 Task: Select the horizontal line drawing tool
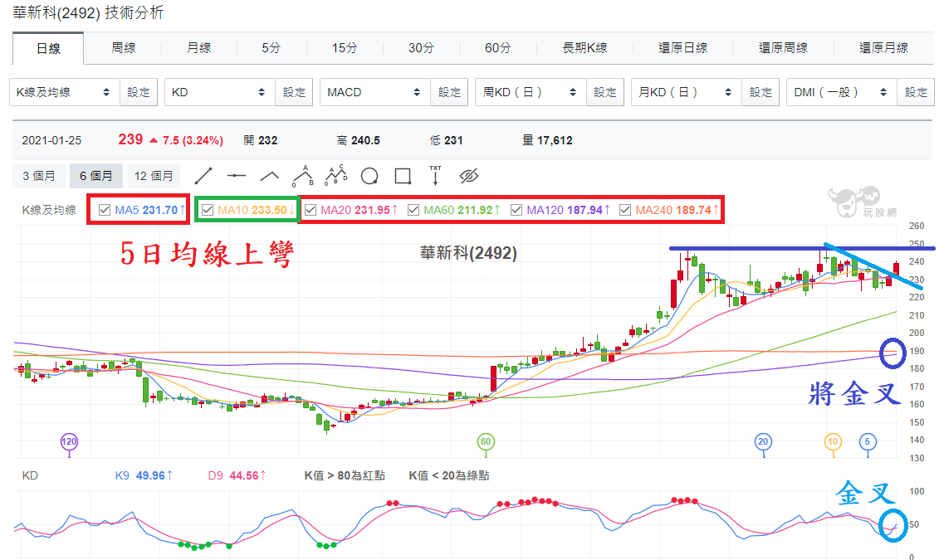(237, 176)
